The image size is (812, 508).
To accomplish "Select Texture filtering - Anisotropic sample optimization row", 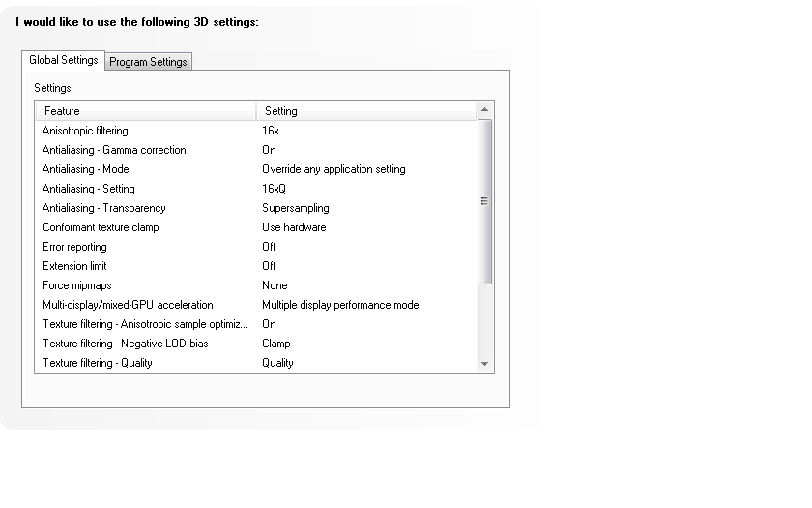I will [145, 324].
